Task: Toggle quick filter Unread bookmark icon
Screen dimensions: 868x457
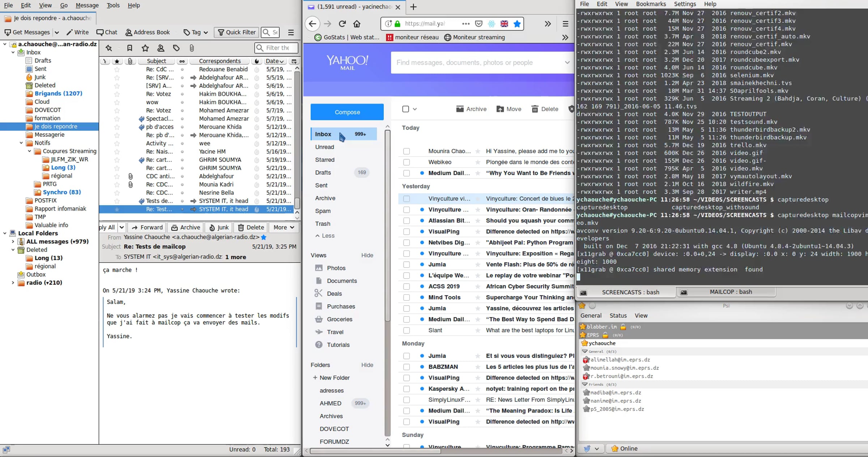Action: point(130,48)
